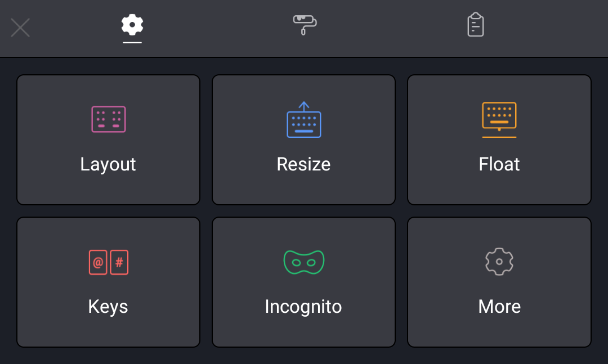Open the Layout options tile

108,140
